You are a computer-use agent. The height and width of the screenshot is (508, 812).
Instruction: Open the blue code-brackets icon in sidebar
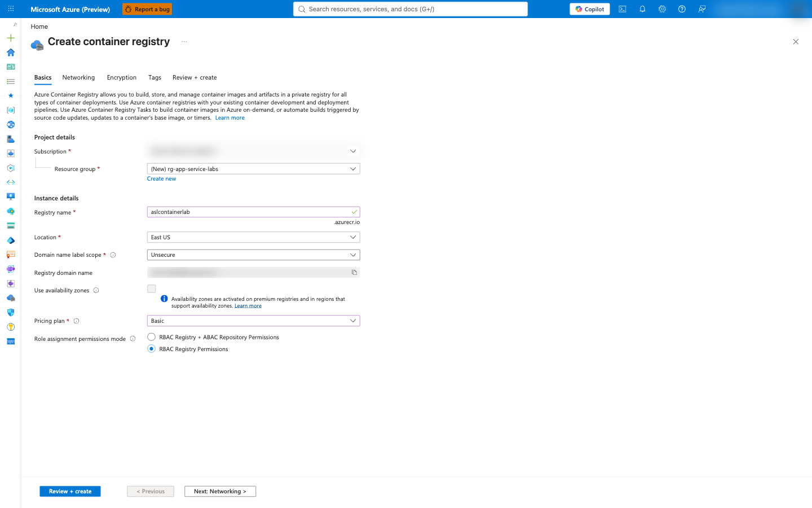pos(11,341)
